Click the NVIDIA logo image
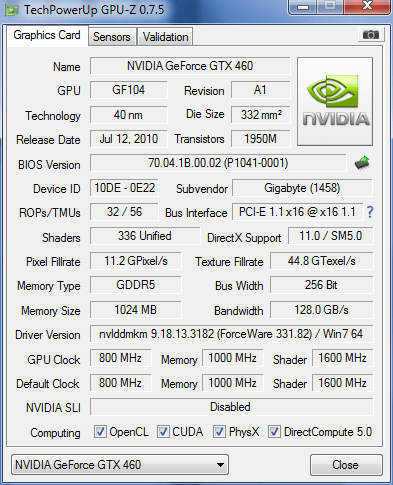393x485 pixels. [335, 102]
